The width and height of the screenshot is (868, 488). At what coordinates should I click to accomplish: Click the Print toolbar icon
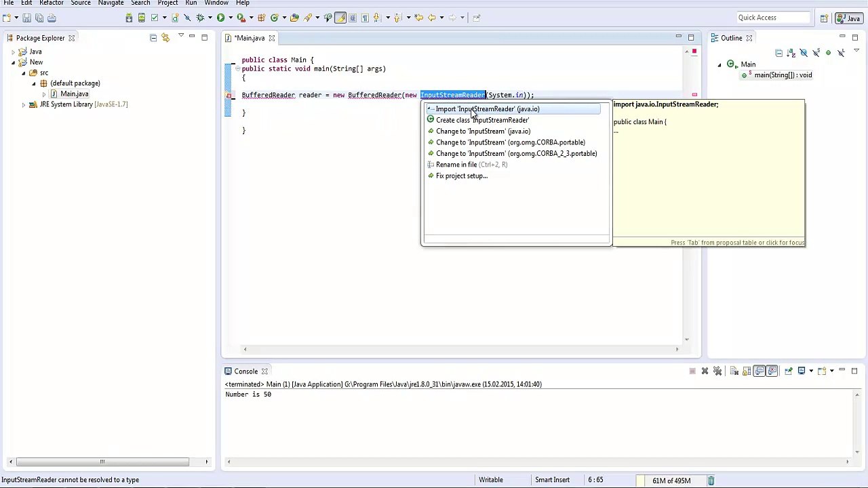point(52,18)
